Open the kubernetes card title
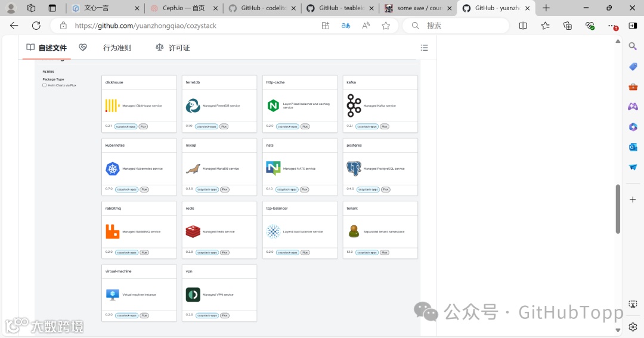This screenshot has height=338, width=644. (x=115, y=145)
